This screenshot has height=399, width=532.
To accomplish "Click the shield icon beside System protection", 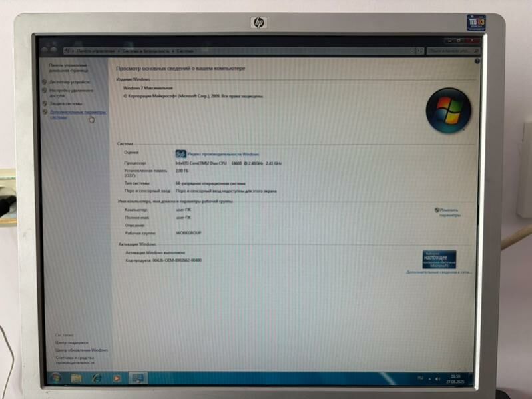I will click(x=45, y=103).
